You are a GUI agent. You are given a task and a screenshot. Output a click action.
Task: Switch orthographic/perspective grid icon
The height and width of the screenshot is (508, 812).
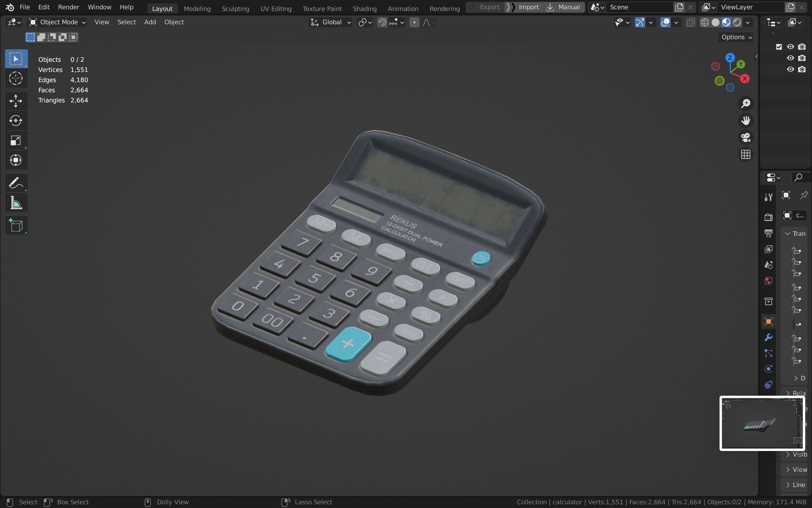(x=745, y=155)
